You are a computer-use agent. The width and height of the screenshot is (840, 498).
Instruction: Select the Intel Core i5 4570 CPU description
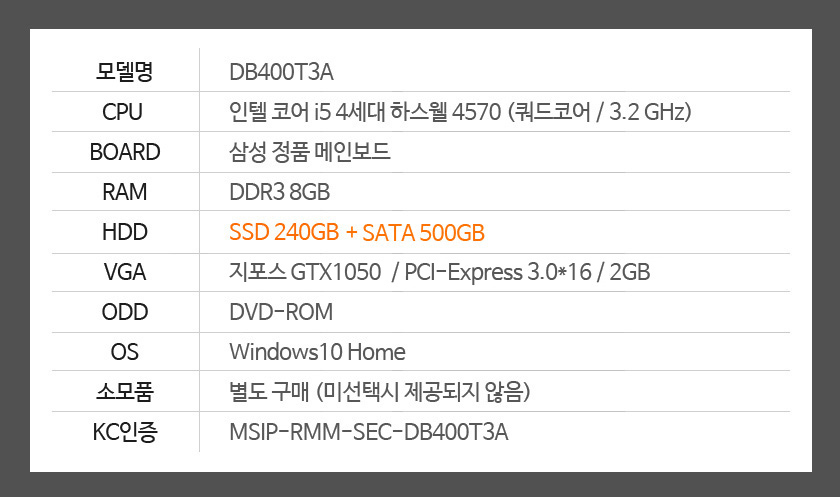460,112
